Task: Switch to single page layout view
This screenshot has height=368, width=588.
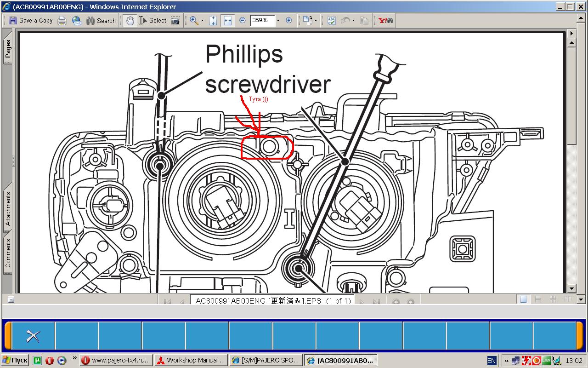Action: click(x=523, y=299)
